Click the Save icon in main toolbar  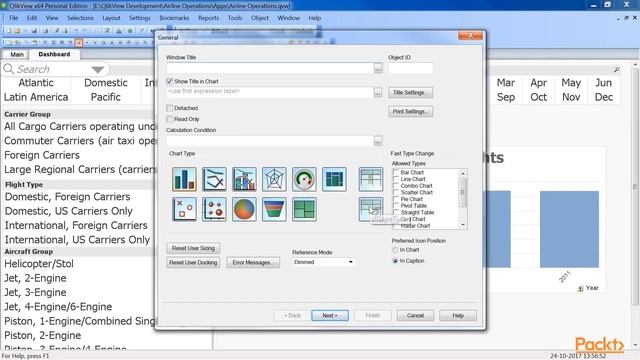(x=34, y=31)
